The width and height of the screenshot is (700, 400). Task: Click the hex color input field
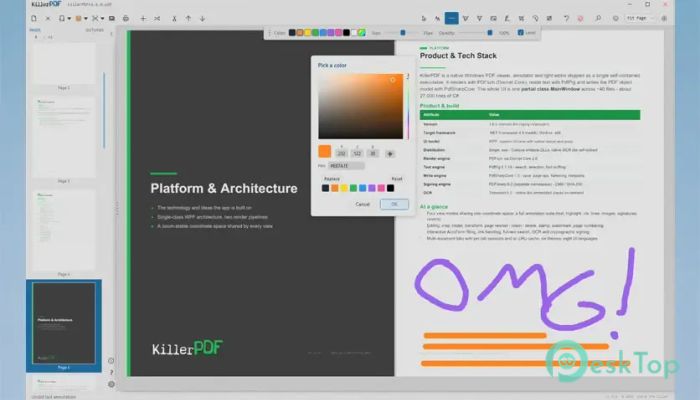[346, 166]
